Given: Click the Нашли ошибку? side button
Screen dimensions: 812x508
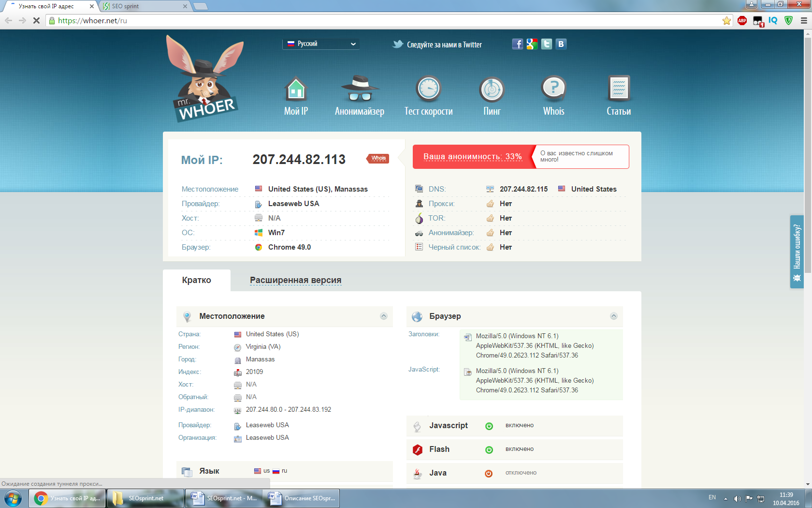Looking at the screenshot, I should (797, 252).
